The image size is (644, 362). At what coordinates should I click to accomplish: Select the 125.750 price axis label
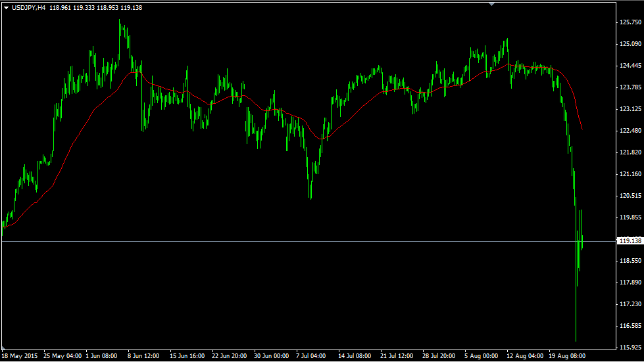[630, 22]
